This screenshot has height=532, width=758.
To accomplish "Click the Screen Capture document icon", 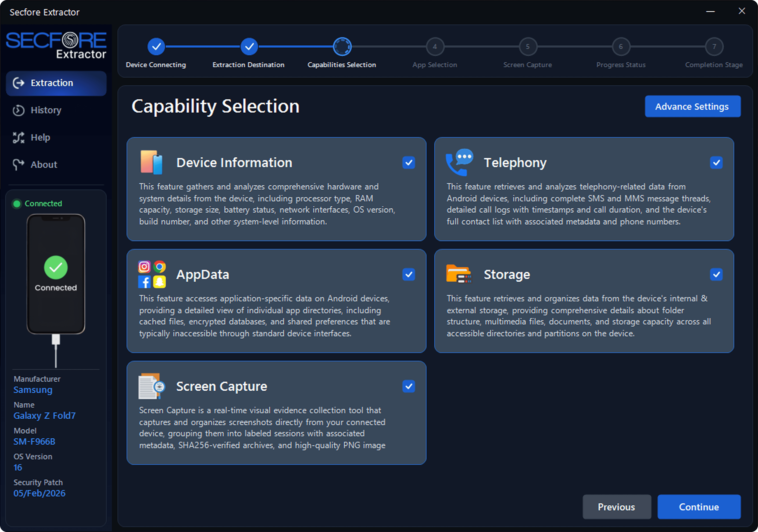I will [152, 386].
